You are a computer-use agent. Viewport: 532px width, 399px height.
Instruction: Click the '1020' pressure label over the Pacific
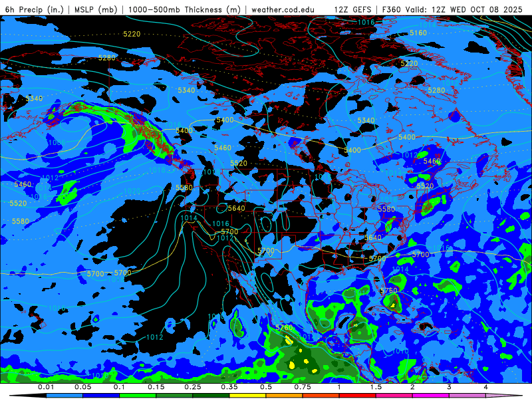pos(132,191)
